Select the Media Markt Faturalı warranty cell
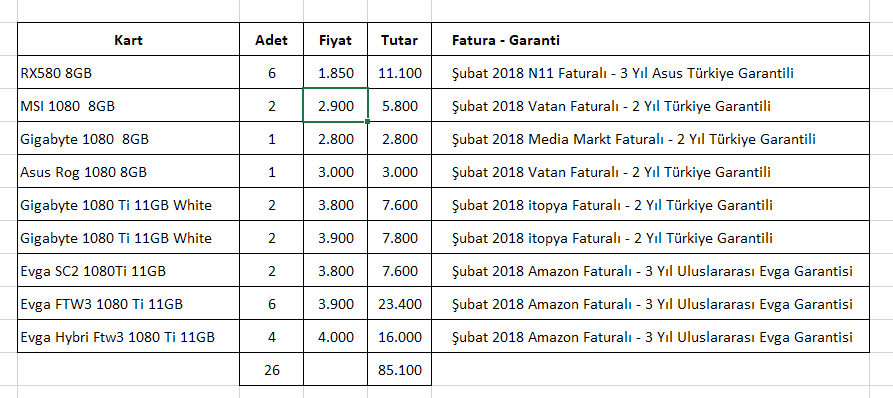The height and width of the screenshot is (398, 893). (x=650, y=138)
